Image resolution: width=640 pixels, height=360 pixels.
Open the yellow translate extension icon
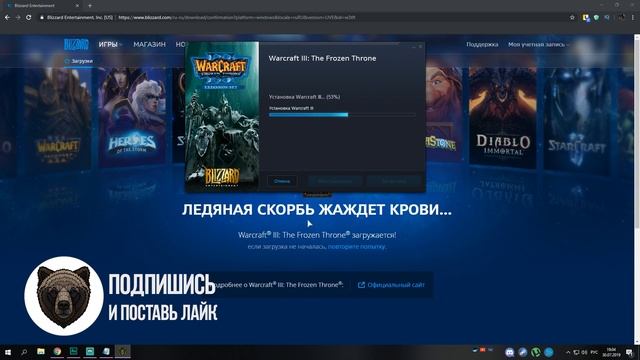(x=586, y=18)
